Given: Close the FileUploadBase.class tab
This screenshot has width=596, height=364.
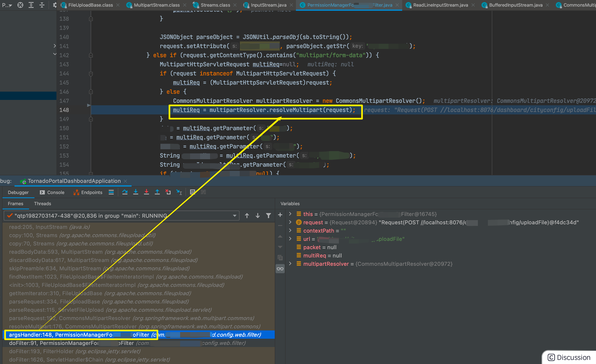Looking at the screenshot, I should (118, 5).
